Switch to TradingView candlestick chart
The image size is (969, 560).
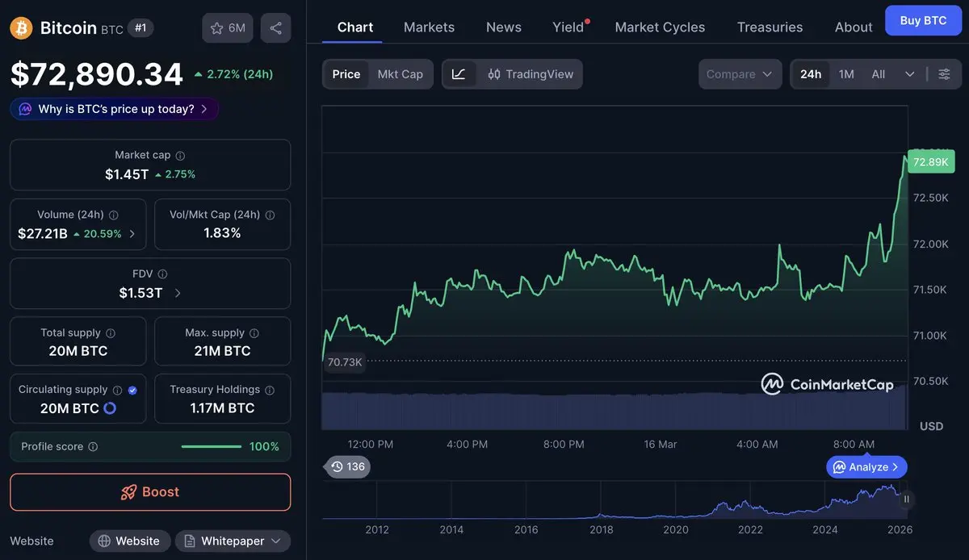[531, 74]
